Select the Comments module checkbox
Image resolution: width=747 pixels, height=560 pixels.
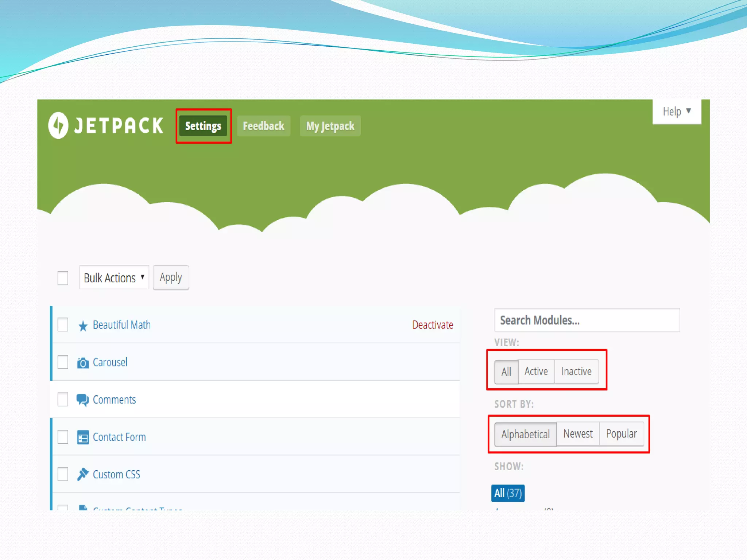[63, 400]
